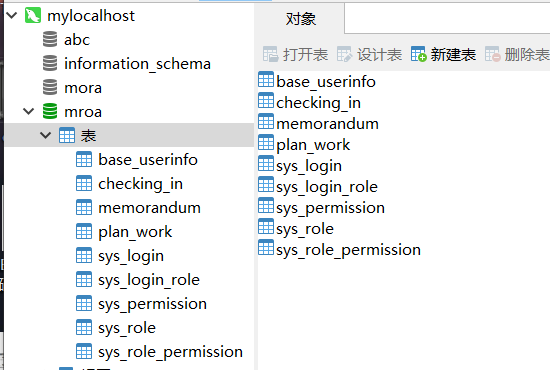Collapse the mroa database node

coord(28,111)
